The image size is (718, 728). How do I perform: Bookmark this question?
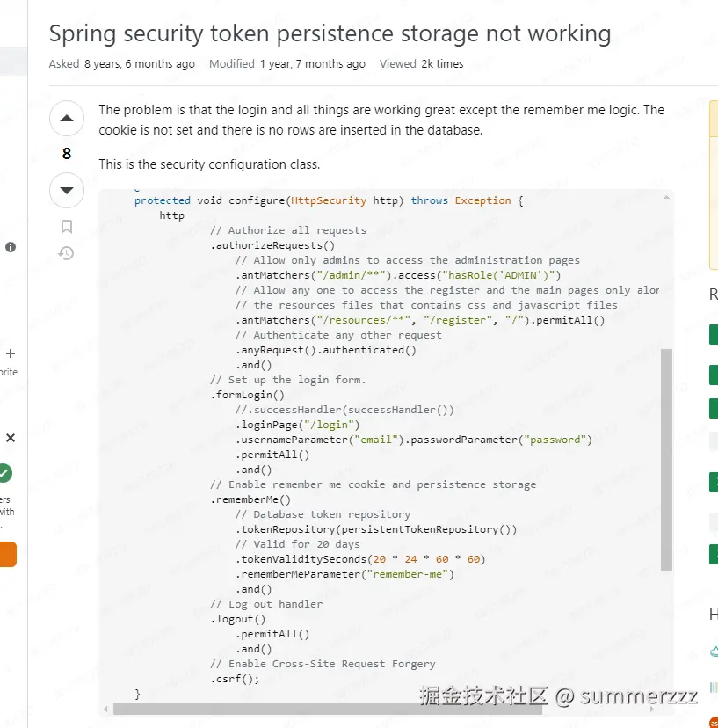pos(67,227)
